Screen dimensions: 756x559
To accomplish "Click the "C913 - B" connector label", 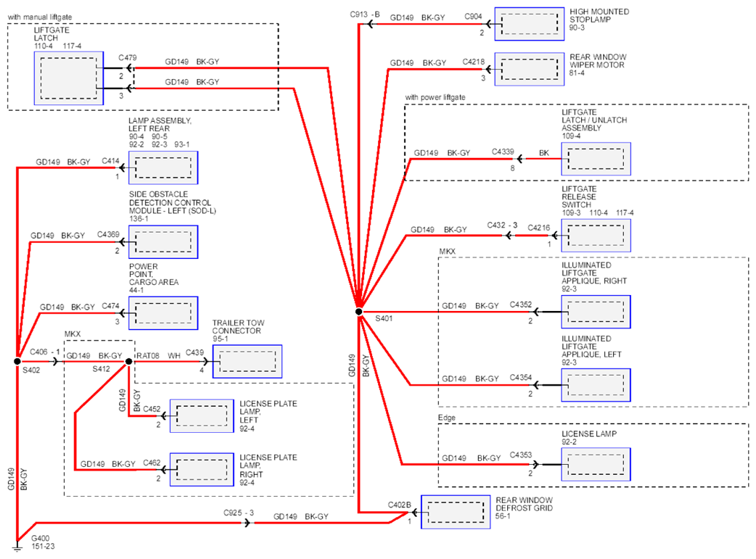I will (365, 15).
